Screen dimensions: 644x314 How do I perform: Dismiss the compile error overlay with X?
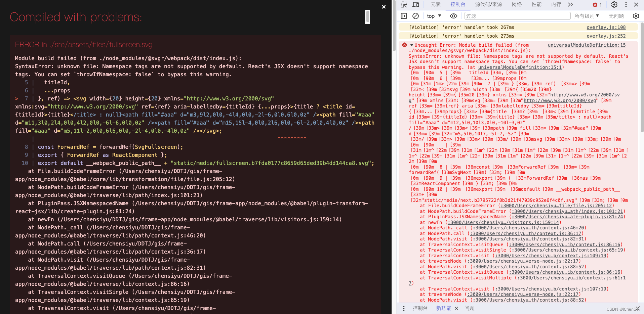tap(384, 7)
